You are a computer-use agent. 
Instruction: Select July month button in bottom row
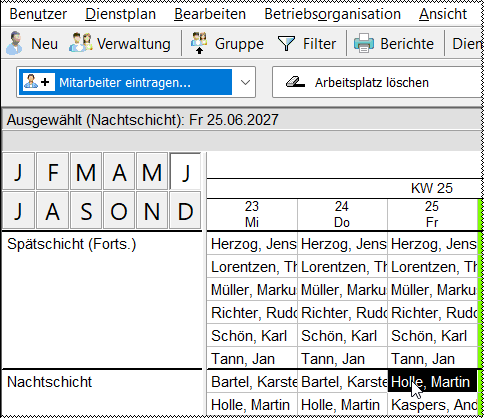[18, 210]
